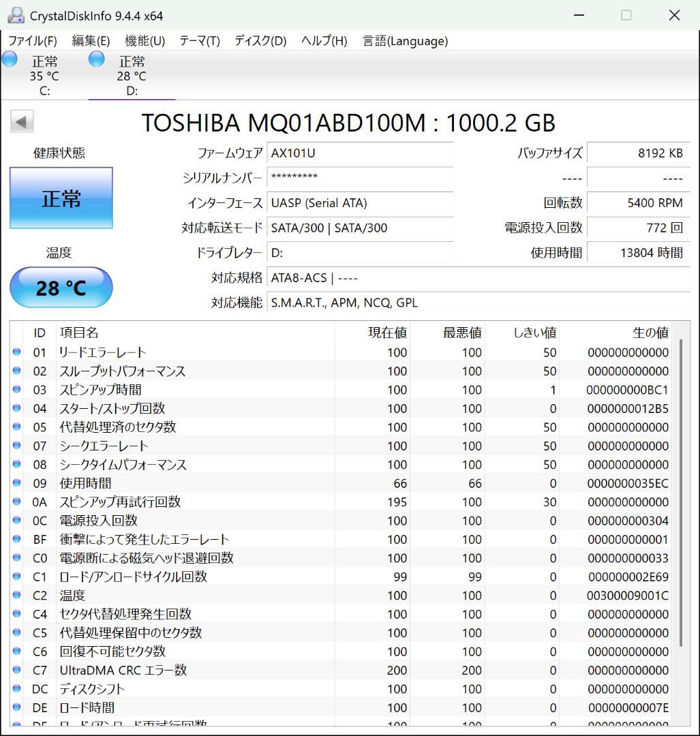The width and height of the screenshot is (700, 736).
Task: Click the blue health lamp above drive C:
Action: (10, 59)
